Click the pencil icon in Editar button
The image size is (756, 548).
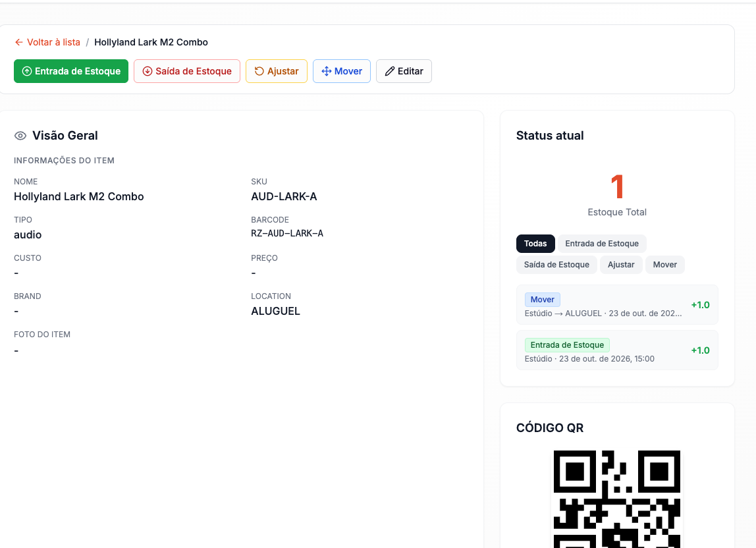390,71
